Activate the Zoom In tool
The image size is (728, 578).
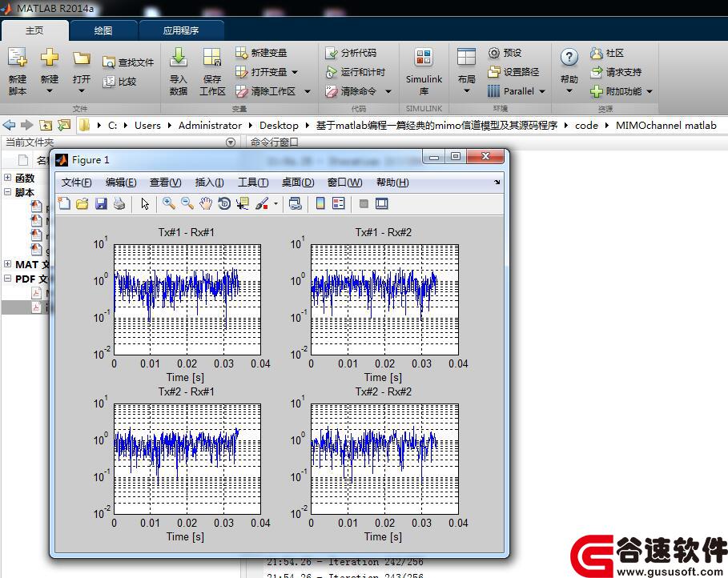[168, 203]
